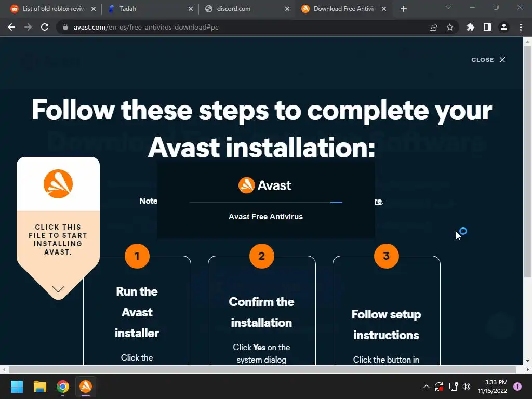The height and width of the screenshot is (399, 532).
Task: Open the volume speaker tray icon
Action: coord(466,387)
